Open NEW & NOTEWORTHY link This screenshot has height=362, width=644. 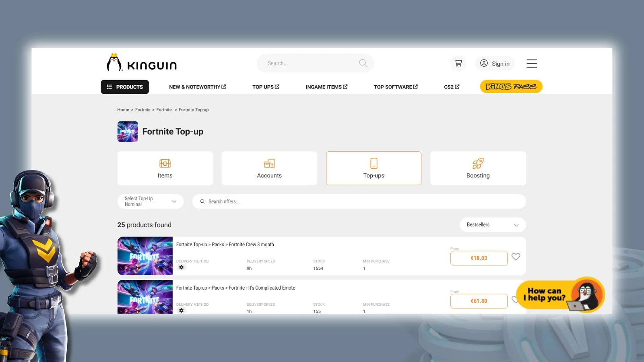point(198,87)
